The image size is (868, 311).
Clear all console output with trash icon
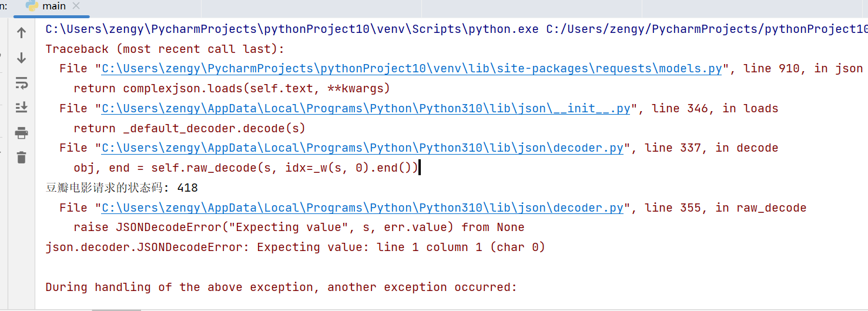pyautogui.click(x=22, y=157)
